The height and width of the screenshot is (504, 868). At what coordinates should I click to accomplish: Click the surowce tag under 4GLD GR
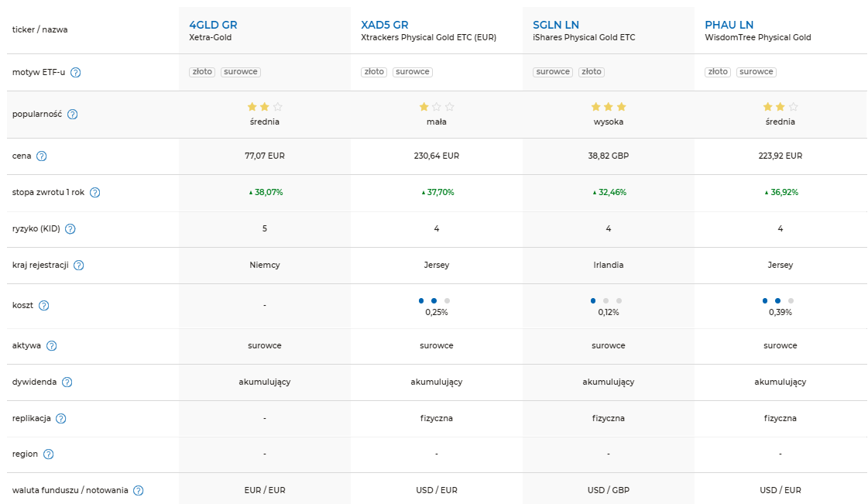241,72
